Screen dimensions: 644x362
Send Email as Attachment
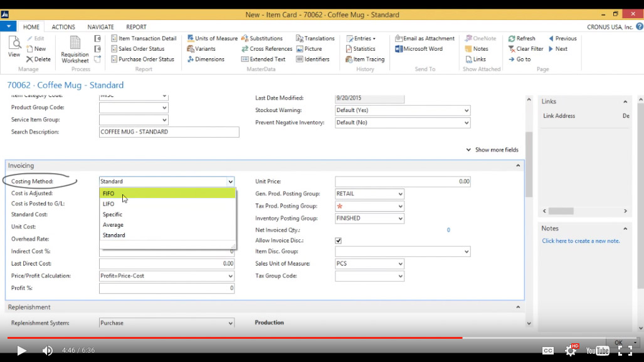point(425,39)
